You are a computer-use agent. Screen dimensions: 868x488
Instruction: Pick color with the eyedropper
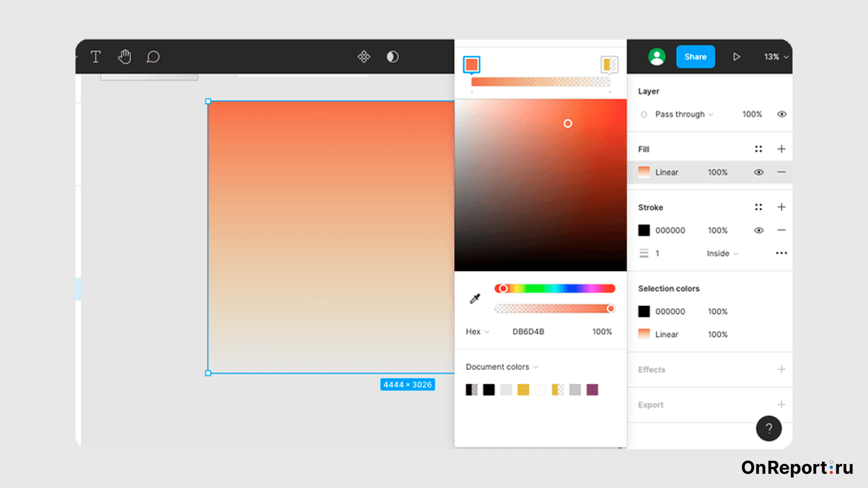point(475,299)
